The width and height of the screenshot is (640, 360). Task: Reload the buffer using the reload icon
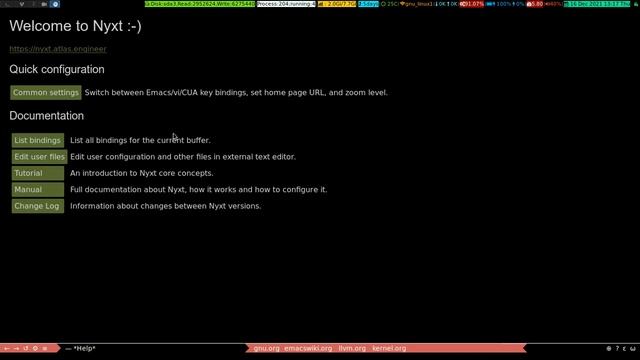click(x=26, y=349)
